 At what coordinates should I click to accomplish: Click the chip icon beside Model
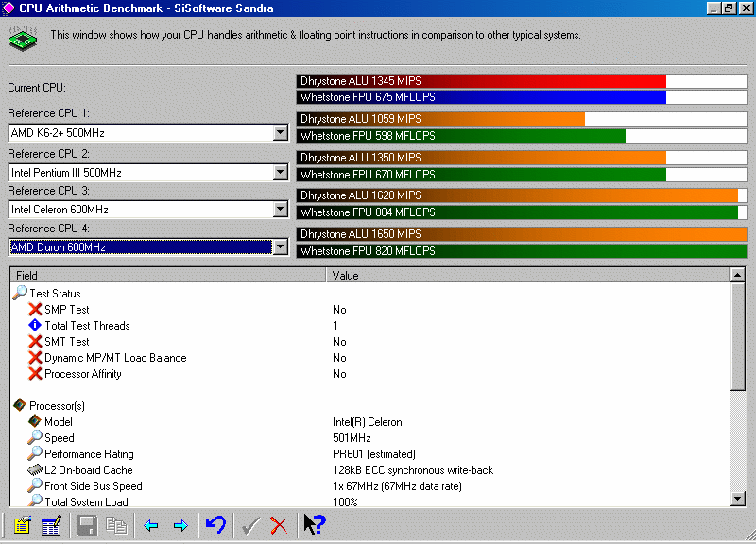click(35, 421)
